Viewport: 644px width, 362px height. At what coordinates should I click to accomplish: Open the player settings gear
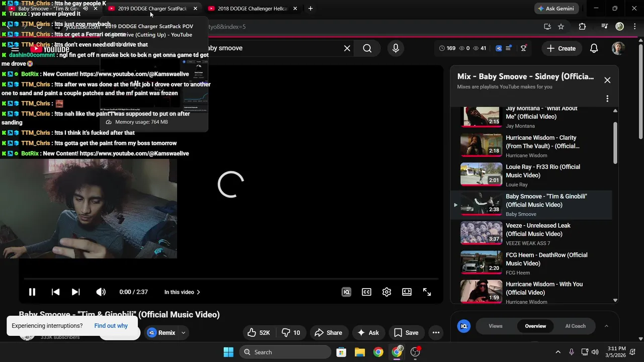click(386, 292)
